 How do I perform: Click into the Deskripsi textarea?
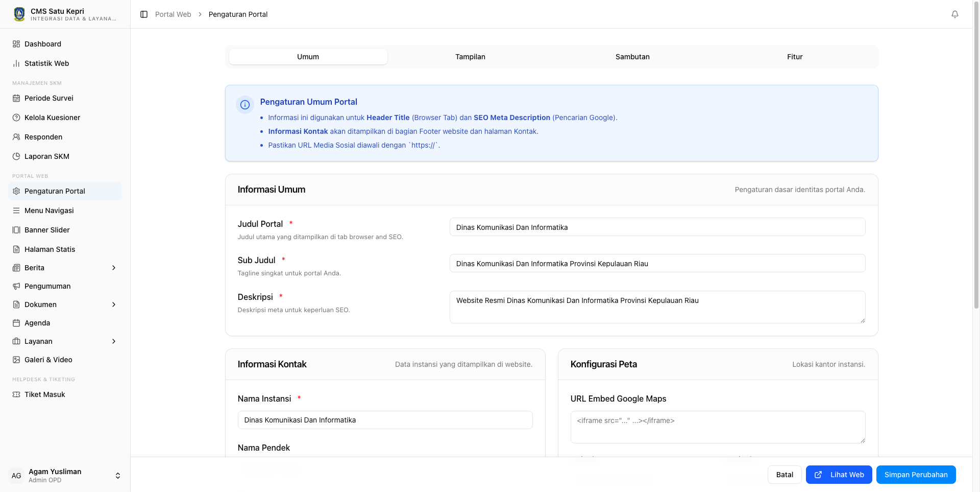click(657, 307)
